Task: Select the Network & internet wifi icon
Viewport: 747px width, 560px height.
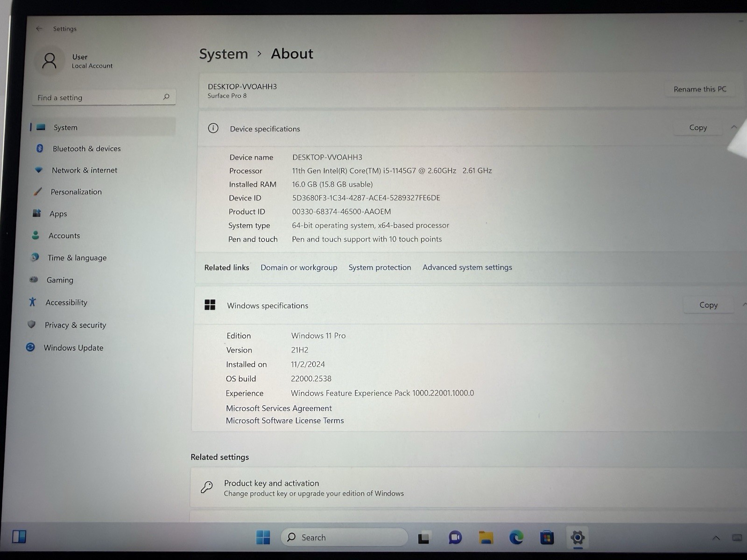Action: (39, 170)
